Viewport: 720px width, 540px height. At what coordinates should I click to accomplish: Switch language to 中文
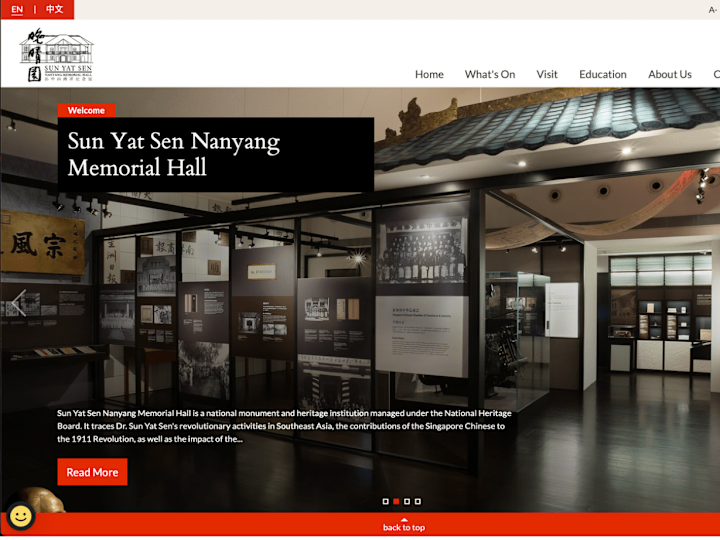(54, 9)
